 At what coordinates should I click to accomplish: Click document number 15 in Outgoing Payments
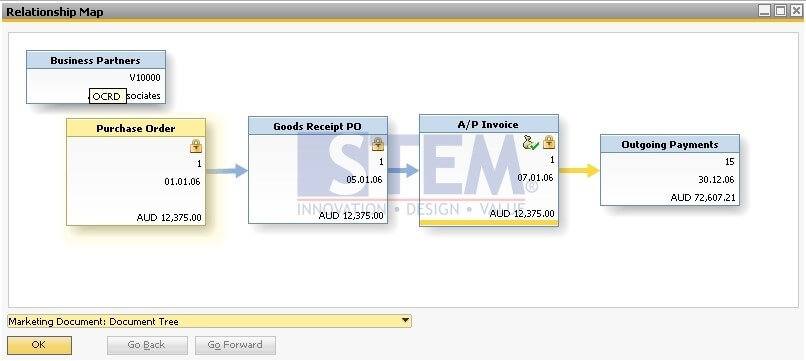click(x=730, y=162)
